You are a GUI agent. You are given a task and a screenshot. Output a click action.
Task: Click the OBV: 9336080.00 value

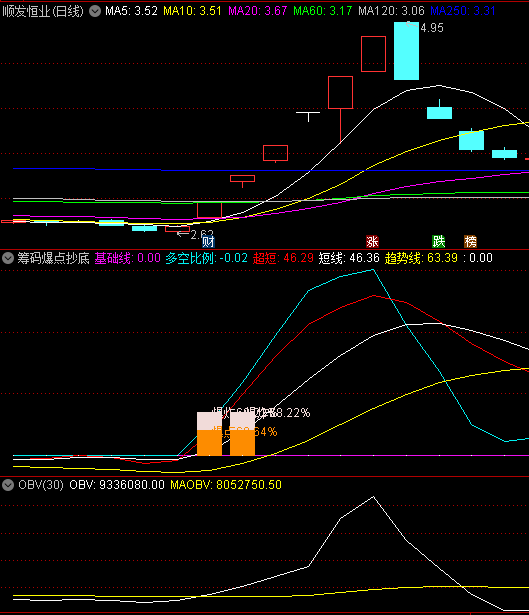point(117,485)
